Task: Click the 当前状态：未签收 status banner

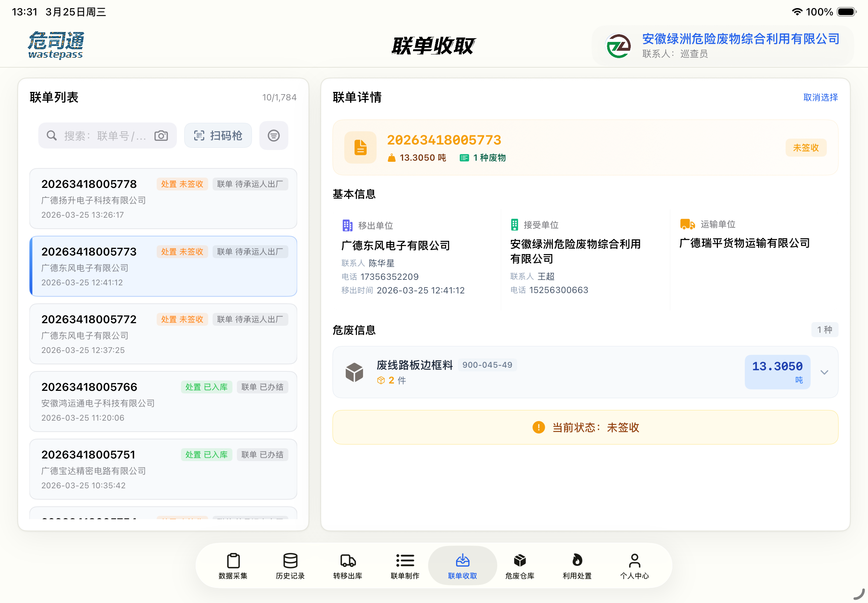Action: (x=585, y=427)
